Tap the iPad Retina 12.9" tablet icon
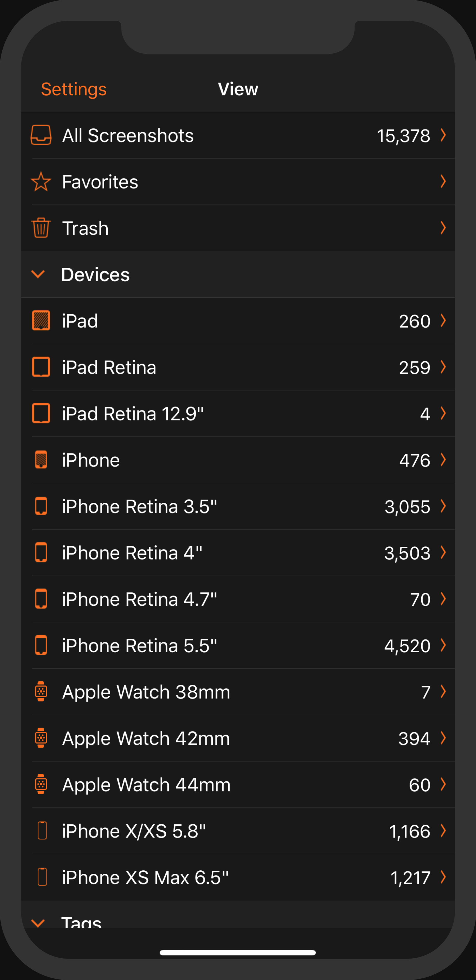 click(x=41, y=414)
